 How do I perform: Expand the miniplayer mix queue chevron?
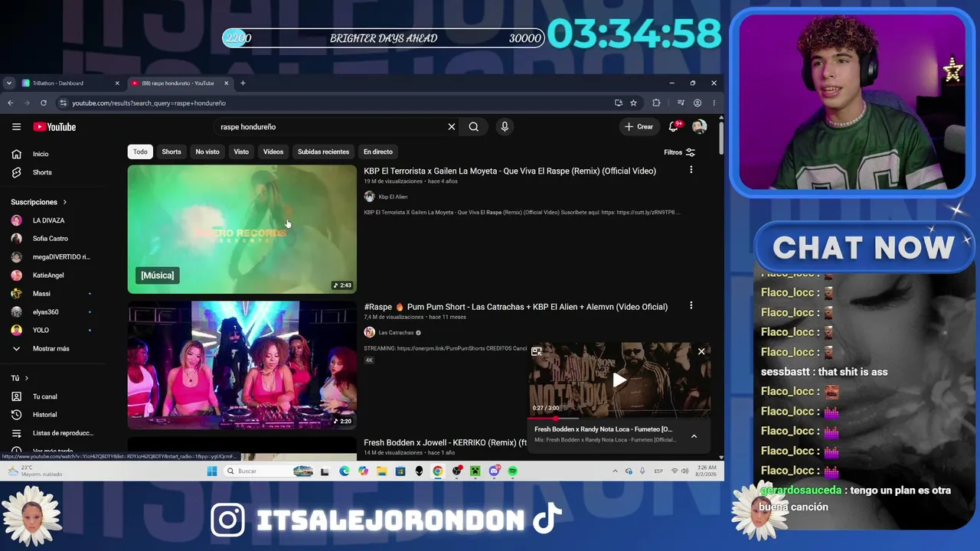coord(694,436)
